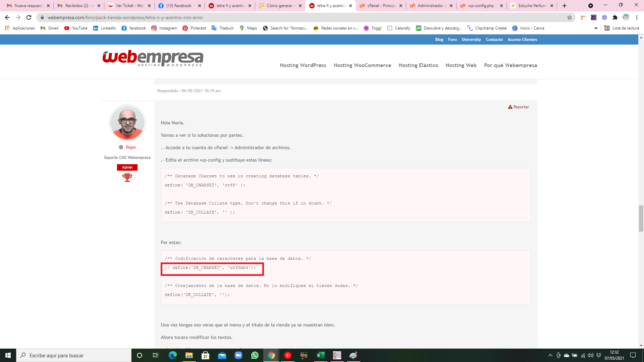Click the Webempresa logo
This screenshot has height=362, width=644.
click(153, 58)
